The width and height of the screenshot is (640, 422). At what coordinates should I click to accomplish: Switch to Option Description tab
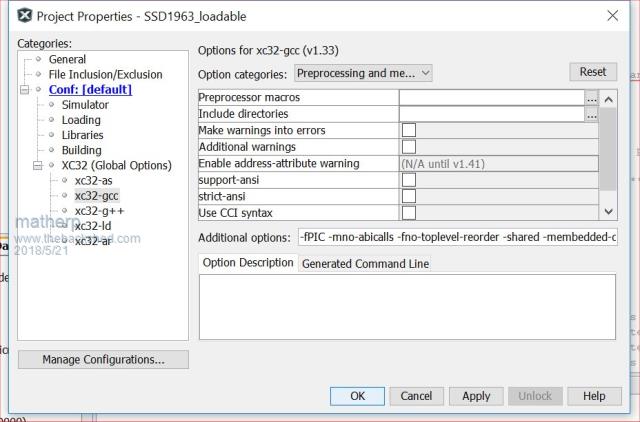click(248, 263)
